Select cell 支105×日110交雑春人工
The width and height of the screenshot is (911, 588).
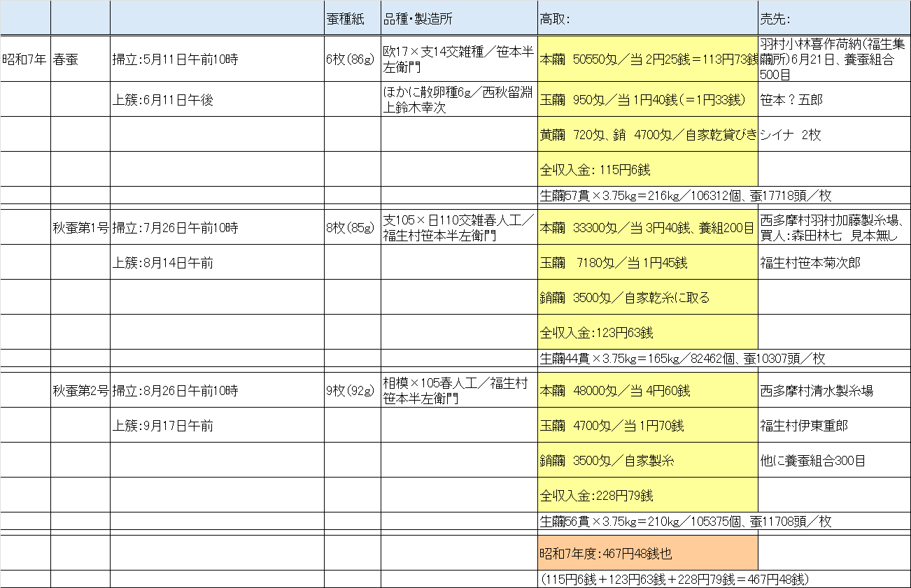coord(459,227)
